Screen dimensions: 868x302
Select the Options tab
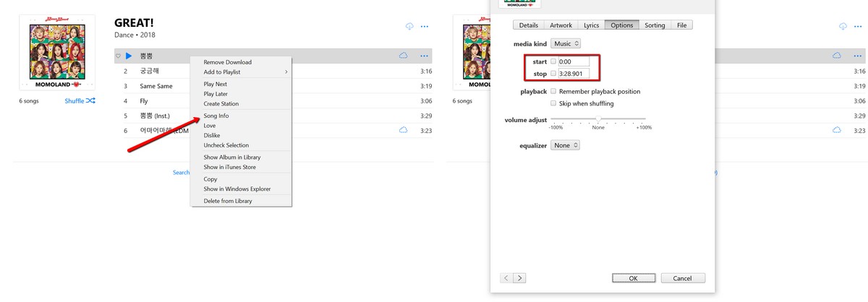622,25
